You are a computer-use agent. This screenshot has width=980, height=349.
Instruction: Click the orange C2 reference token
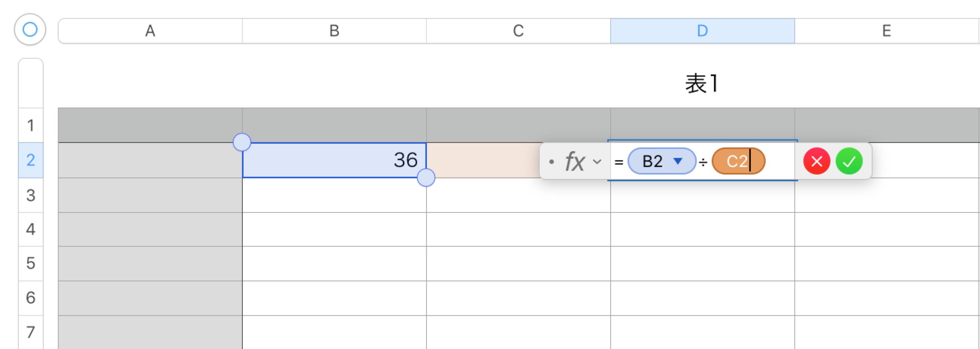pos(737,161)
